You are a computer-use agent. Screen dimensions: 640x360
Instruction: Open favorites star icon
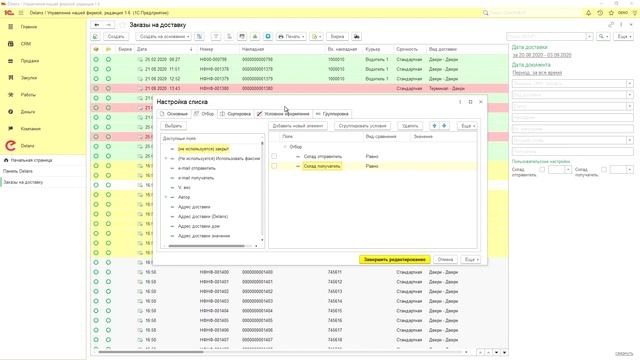tap(611, 13)
